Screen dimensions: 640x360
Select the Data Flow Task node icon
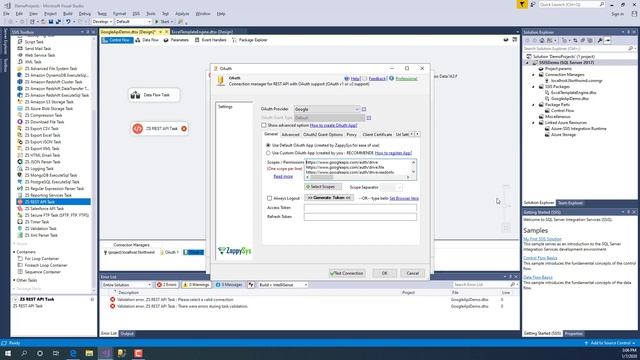click(x=136, y=95)
